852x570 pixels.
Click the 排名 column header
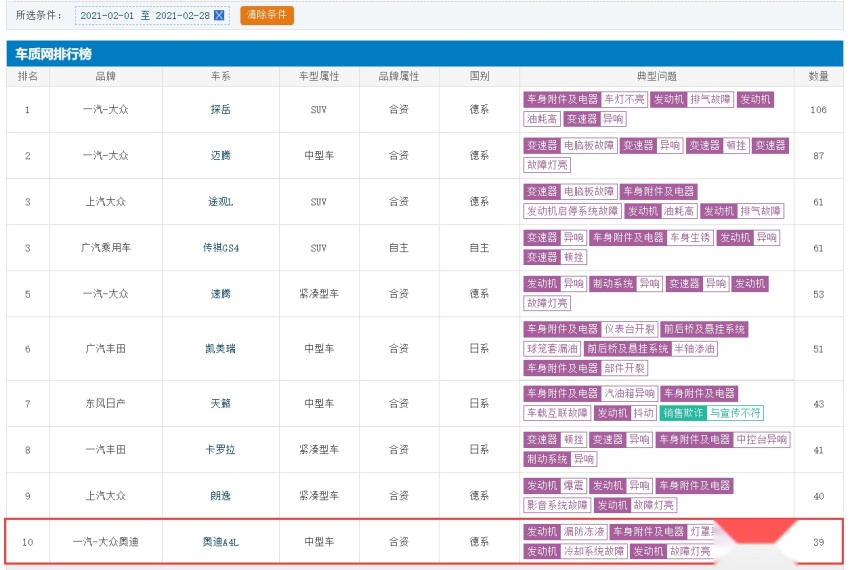click(28, 77)
